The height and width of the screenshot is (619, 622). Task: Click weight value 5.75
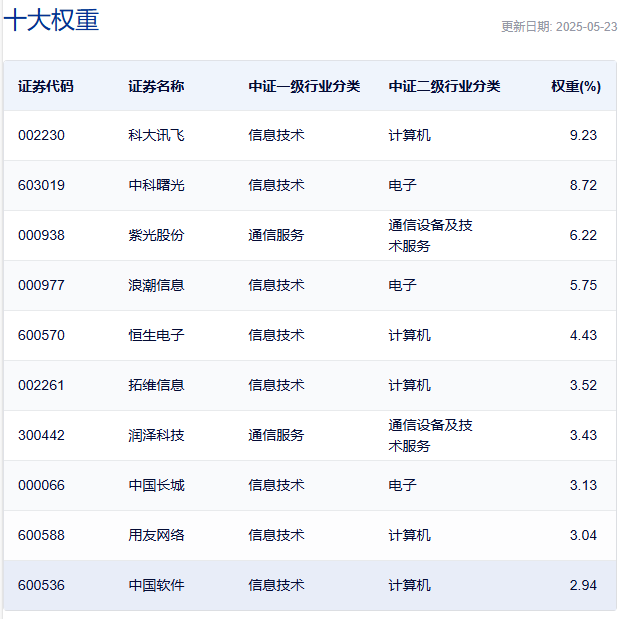click(583, 285)
